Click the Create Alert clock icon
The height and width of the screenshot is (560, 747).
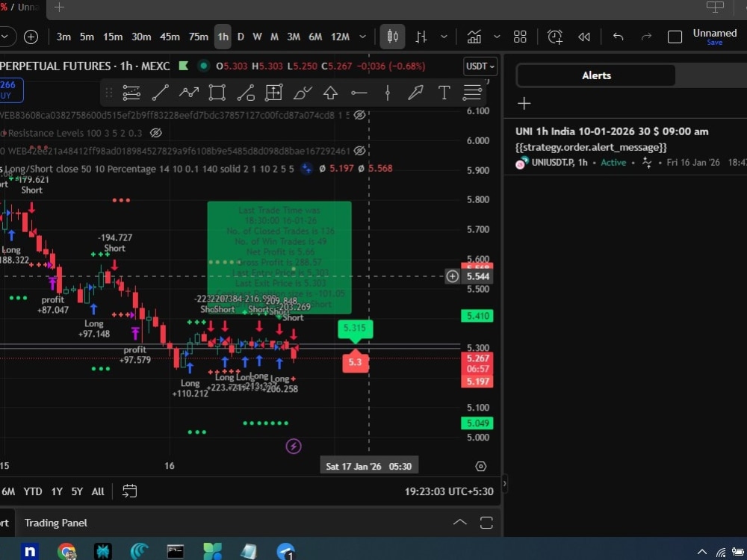coord(555,37)
